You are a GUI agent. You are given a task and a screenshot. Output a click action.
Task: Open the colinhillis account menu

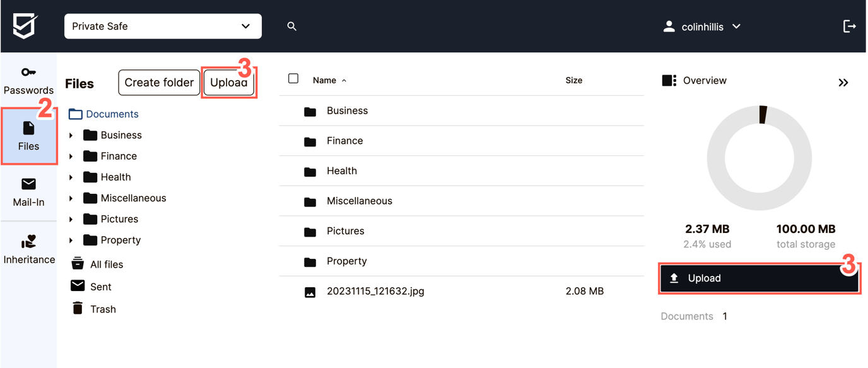(701, 27)
